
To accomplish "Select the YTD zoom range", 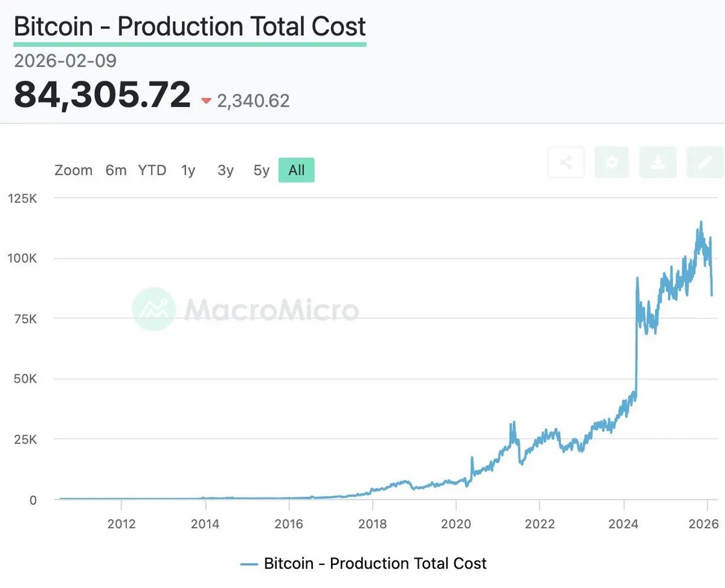I will tap(152, 170).
